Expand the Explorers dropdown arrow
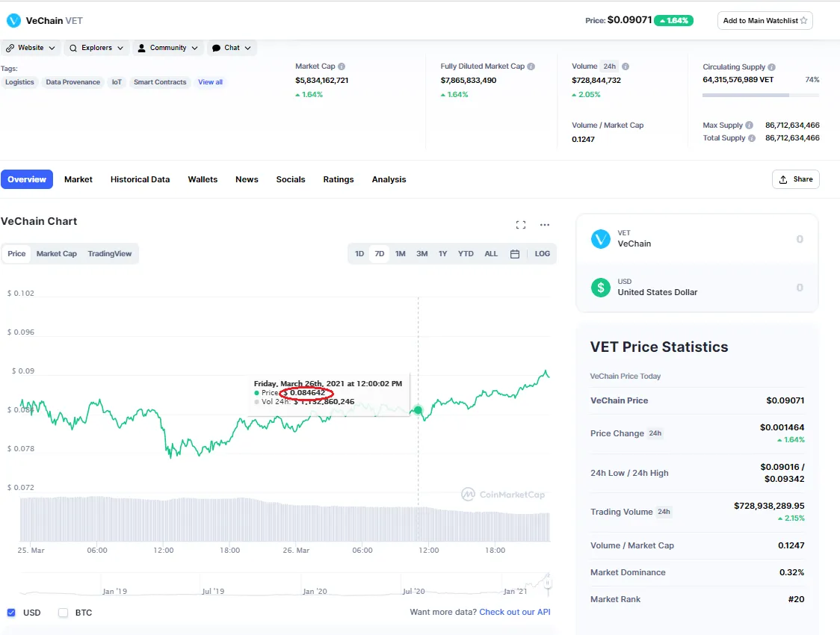Viewport: 840px width, 635px height. (x=120, y=48)
